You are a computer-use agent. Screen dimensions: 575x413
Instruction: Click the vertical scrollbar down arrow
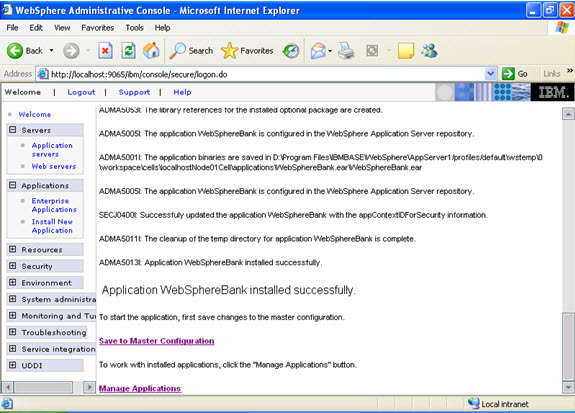coord(568,387)
